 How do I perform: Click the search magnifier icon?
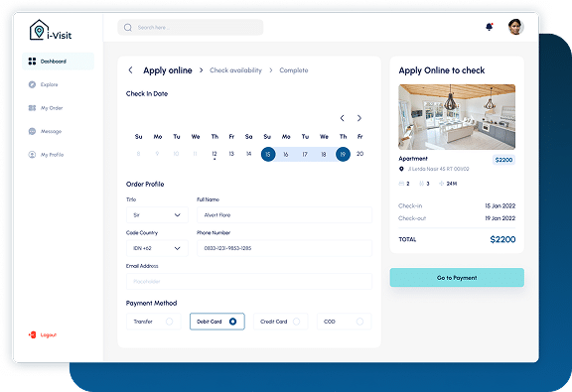point(128,28)
